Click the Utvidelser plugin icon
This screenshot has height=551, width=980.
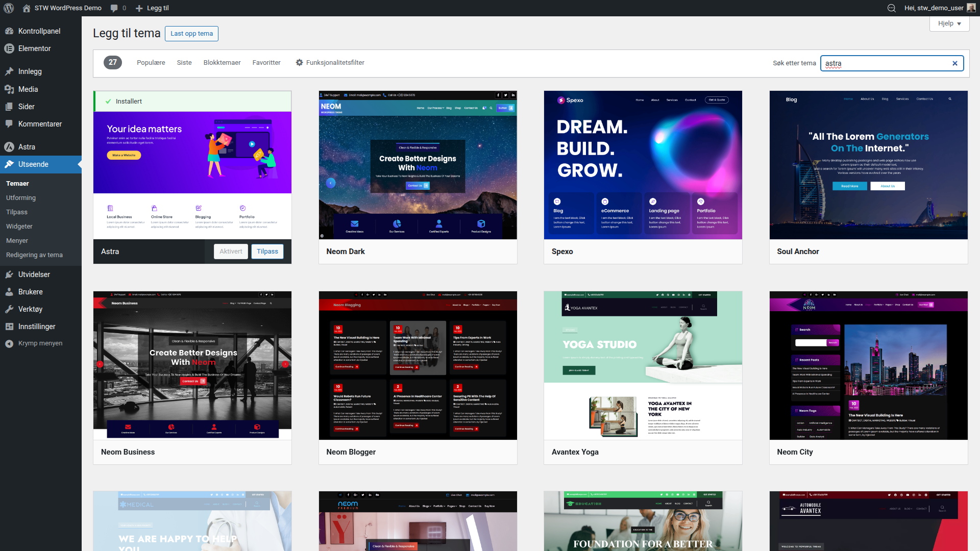pyautogui.click(x=9, y=274)
